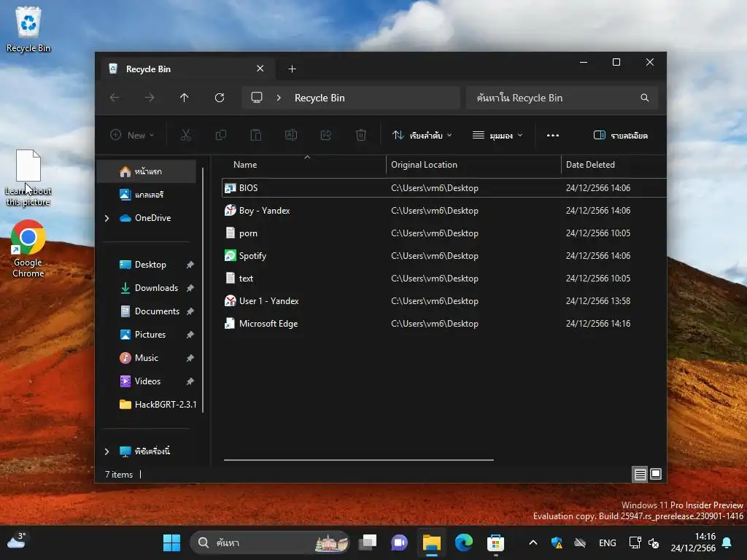747x560 pixels.
Task: Select the 'Boy - Yandex' row
Action: (444, 211)
